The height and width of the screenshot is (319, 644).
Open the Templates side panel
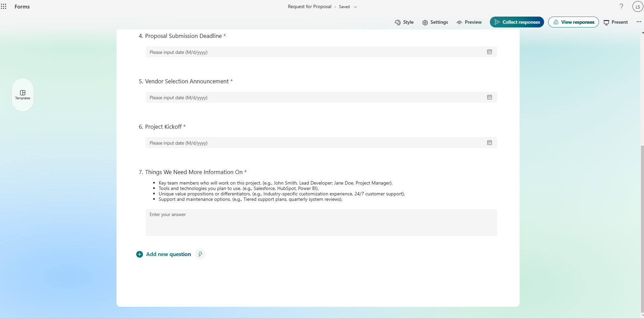(23, 95)
